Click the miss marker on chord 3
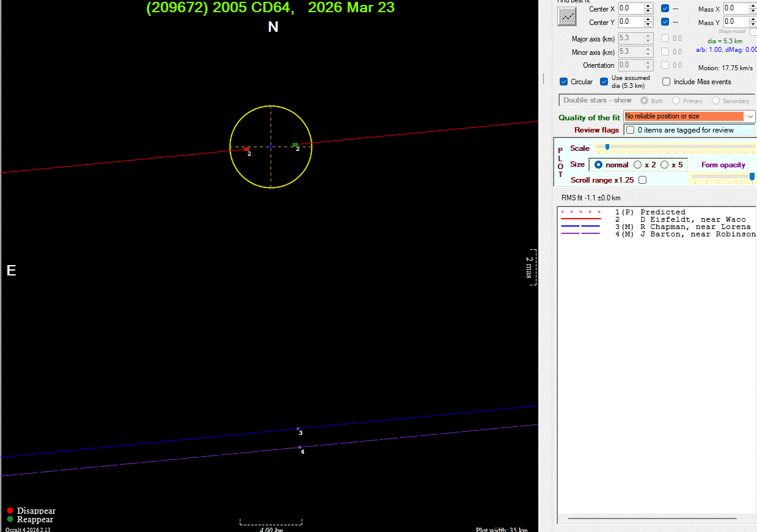The height and width of the screenshot is (532, 757). point(298,429)
